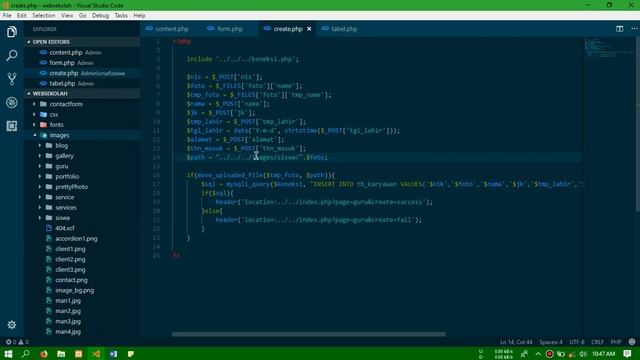640x360 pixels.
Task: Click the UTF-8 encoding selector
Action: (577, 342)
